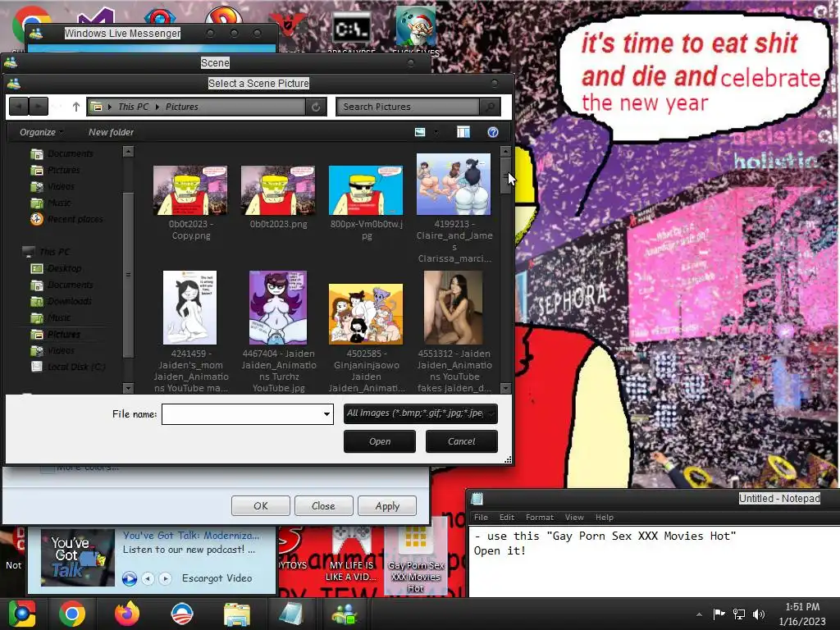Open File Explorer from the taskbar
Viewport: 840px width, 630px height.
(237, 614)
